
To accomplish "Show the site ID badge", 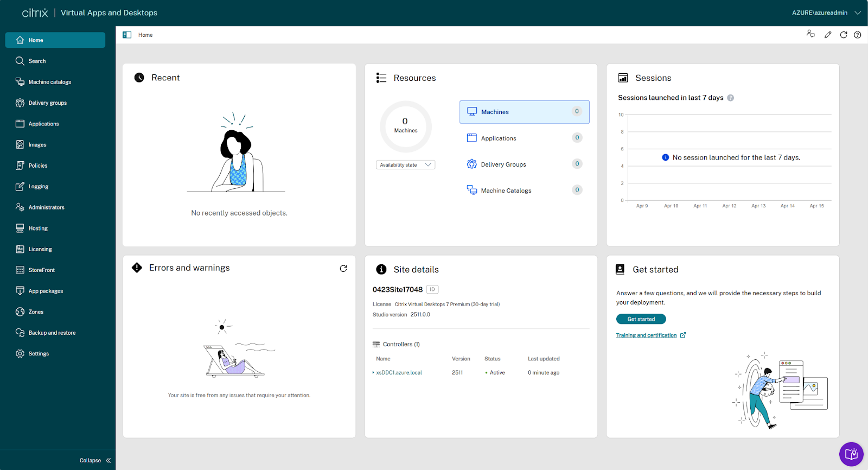I will pyautogui.click(x=432, y=290).
